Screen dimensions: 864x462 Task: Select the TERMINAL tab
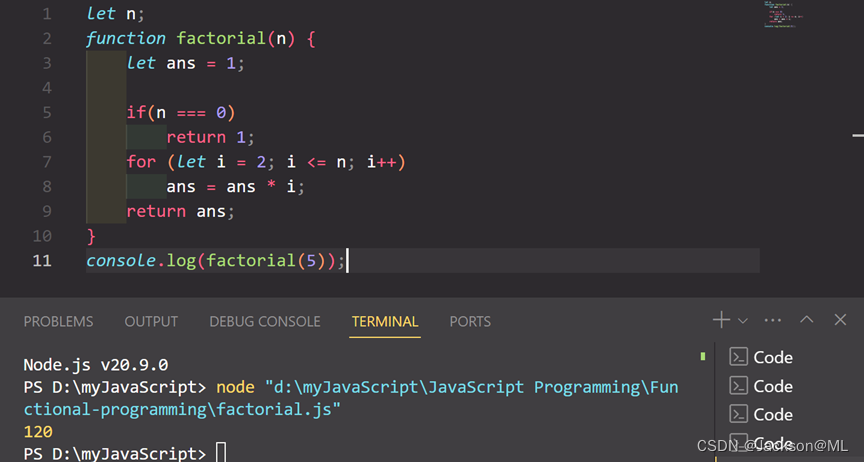(x=385, y=321)
